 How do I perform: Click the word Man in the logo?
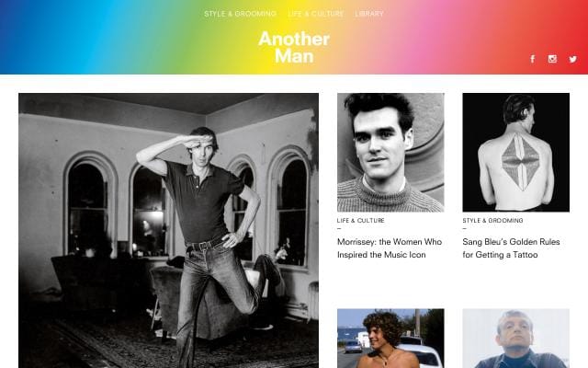click(294, 56)
